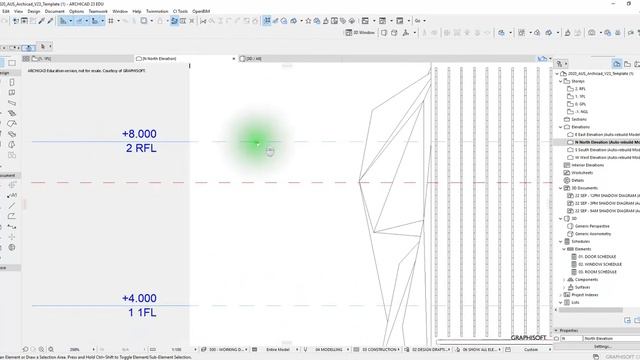Open the 500 WORKING layer combination dropdown
640x360 pixels.
click(246, 350)
